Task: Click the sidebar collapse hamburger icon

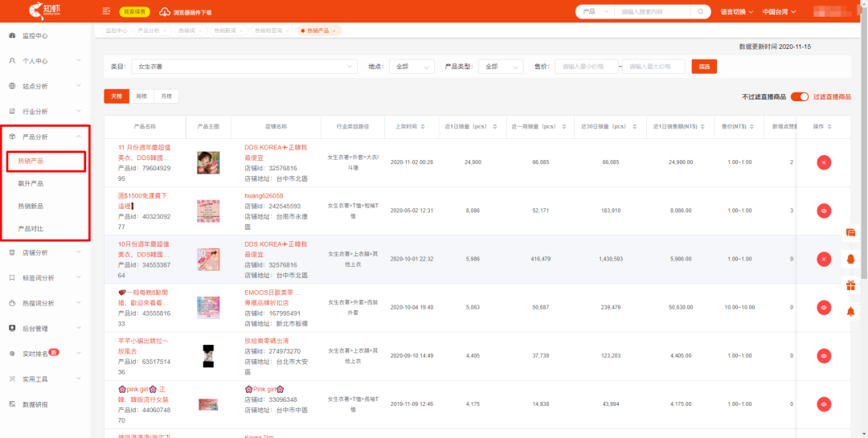Action: [x=106, y=11]
